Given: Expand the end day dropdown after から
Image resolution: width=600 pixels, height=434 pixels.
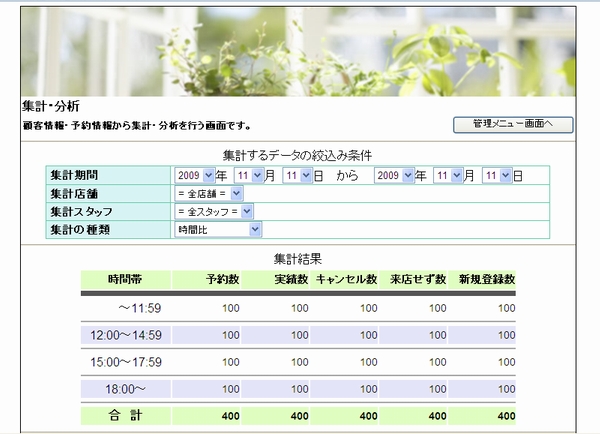Looking at the screenshot, I should point(497,175).
